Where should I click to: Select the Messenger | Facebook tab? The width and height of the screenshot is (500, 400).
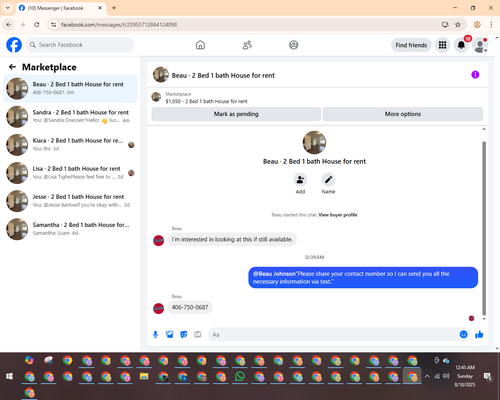pos(61,8)
